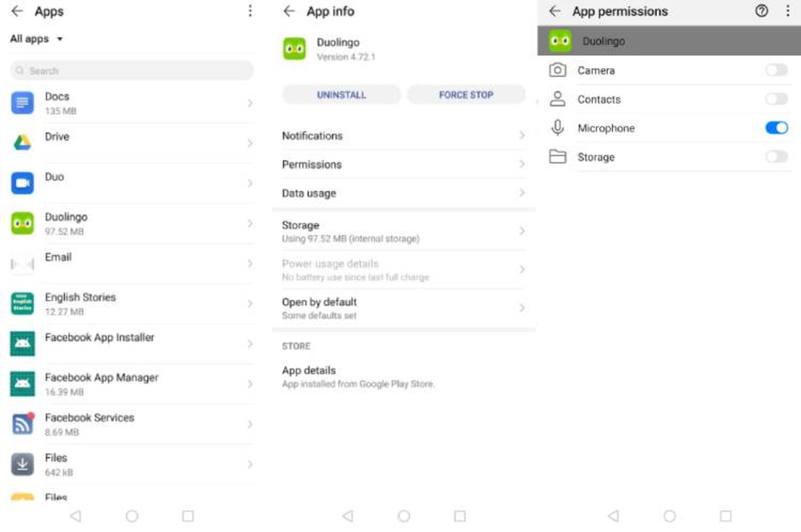Image resolution: width=801 pixels, height=532 pixels.
Task: Open the Duo row chevron
Action: click(250, 183)
